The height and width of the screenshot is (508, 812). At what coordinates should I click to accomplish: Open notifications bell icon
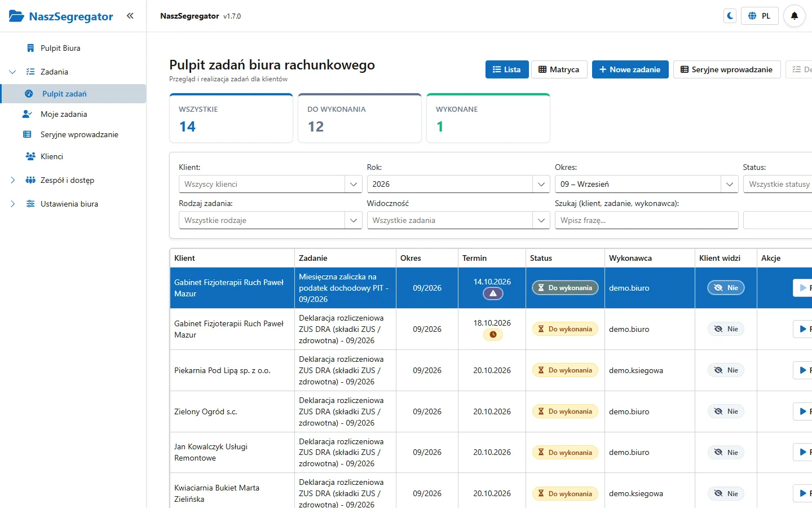tap(795, 16)
